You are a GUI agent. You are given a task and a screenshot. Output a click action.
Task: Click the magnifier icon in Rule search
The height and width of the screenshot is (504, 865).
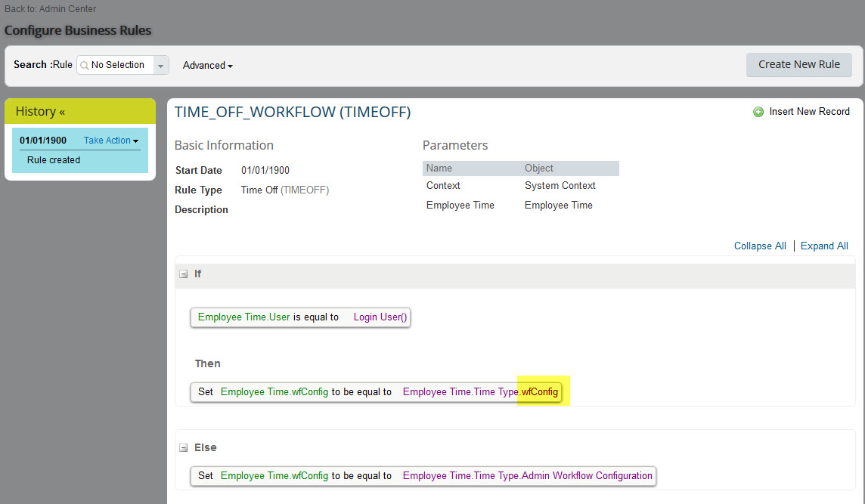(x=85, y=66)
